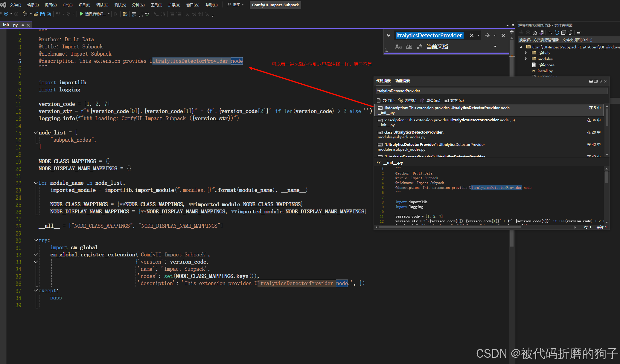The width and height of the screenshot is (620, 364).
Task: Collapse the try block at line 30
Action: (x=36, y=240)
